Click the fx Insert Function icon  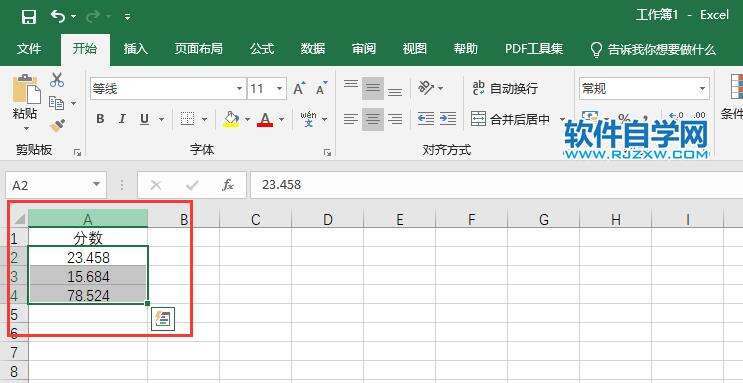(228, 185)
